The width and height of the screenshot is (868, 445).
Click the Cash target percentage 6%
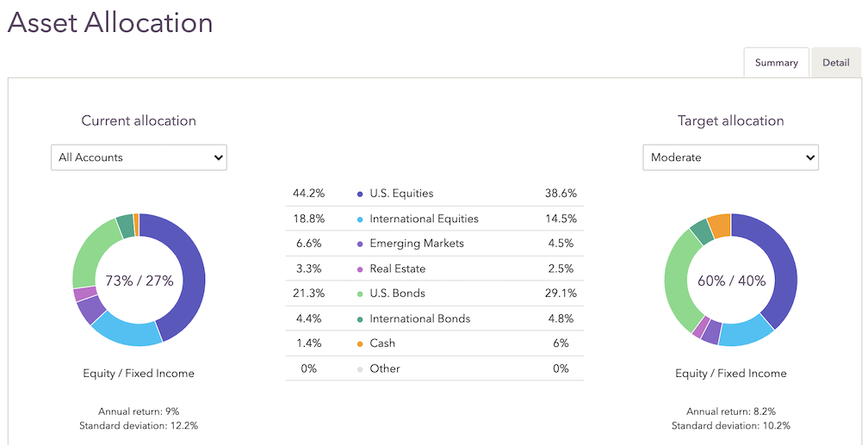[561, 343]
